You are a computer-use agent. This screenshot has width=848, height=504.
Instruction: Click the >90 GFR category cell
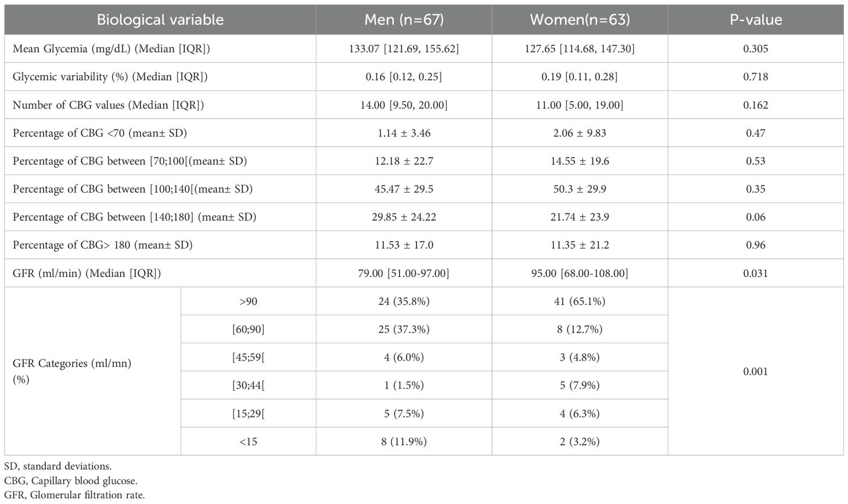point(249,301)
